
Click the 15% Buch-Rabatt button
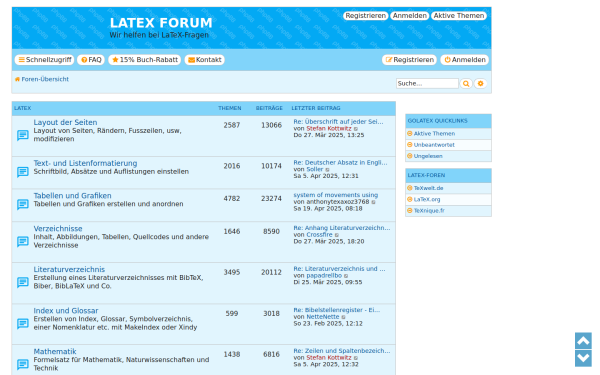click(145, 60)
